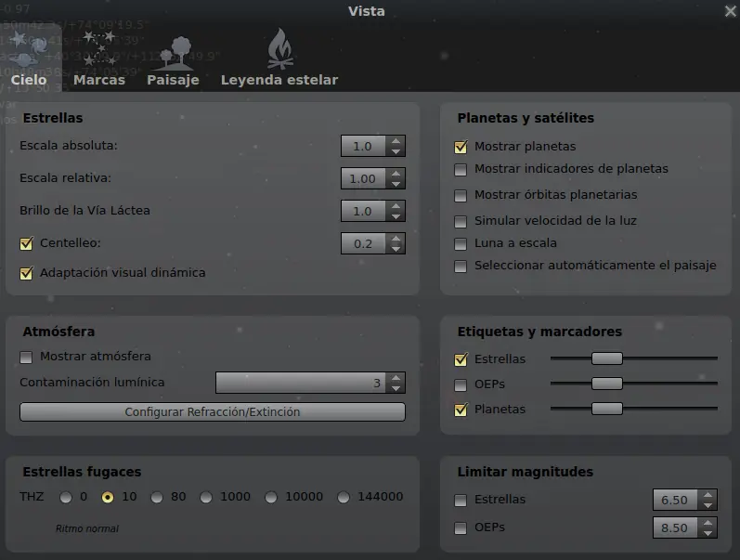
Task: Click the Leyenda estelar campfire icon
Action: (280, 49)
